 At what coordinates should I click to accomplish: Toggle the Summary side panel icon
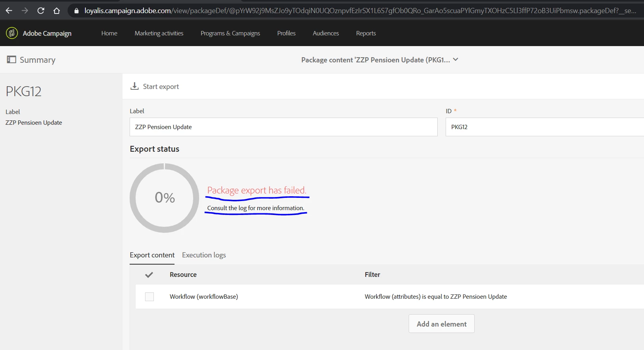point(12,60)
